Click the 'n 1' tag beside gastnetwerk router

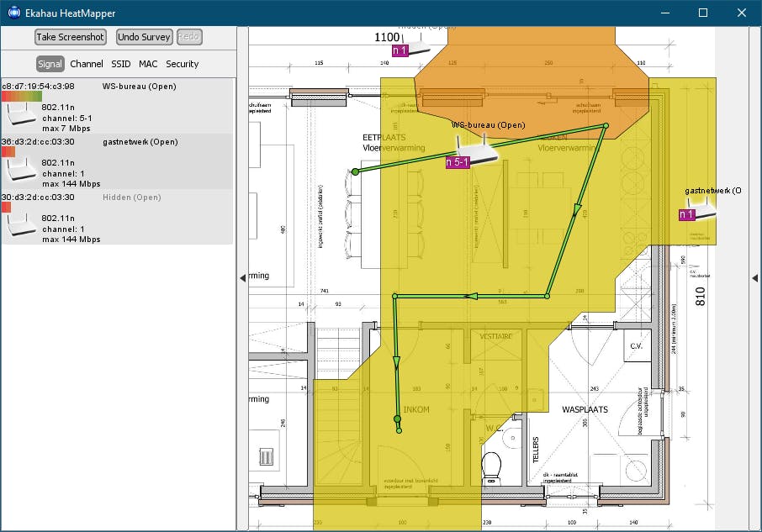pos(686,214)
